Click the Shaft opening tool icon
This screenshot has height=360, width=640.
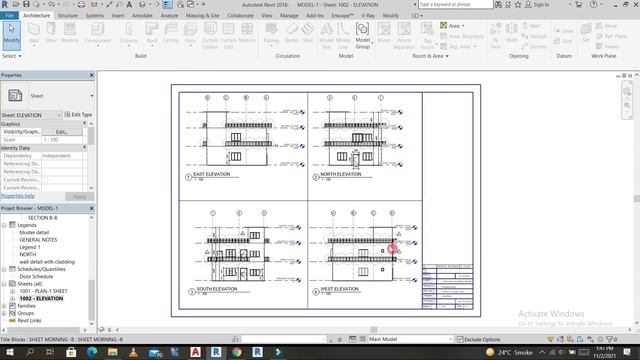pos(511,29)
